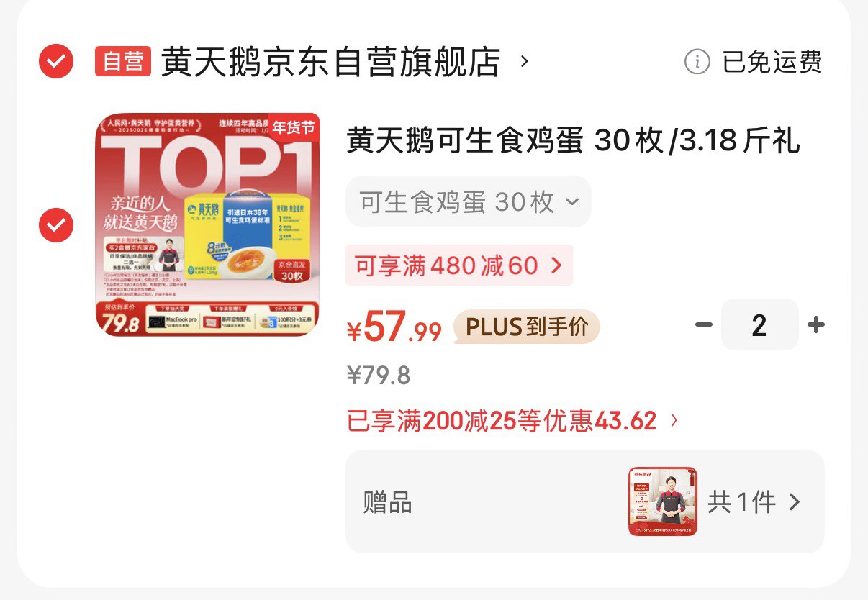Tap the shipping info circle icon
The height and width of the screenshot is (600, 868).
[697, 62]
